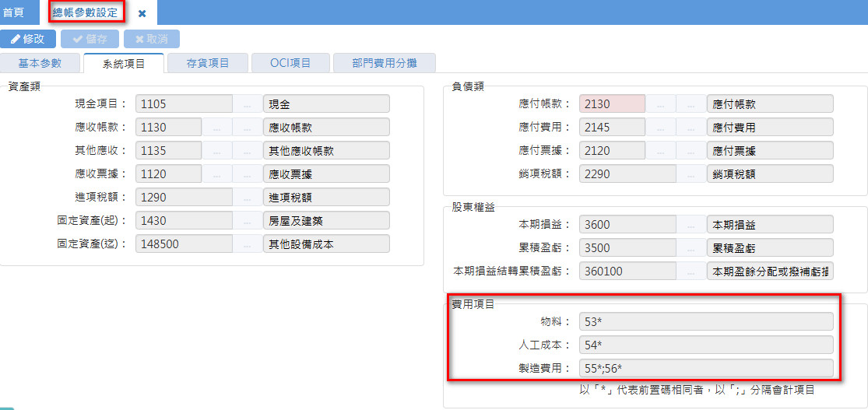Click the 應付帳款 code field 2130
Image resolution: width=868 pixels, height=410 pixels.
coord(612,104)
